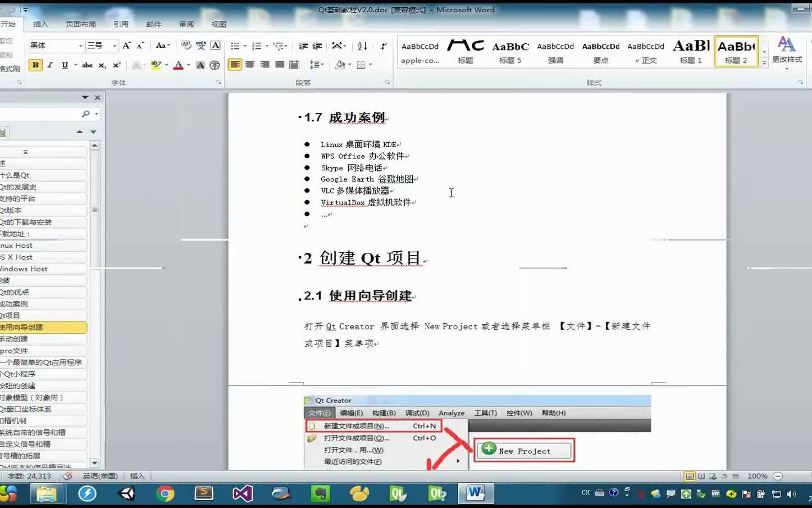This screenshot has width=812, height=508.
Task: Toggle superscript formatting
Action: tap(117, 65)
